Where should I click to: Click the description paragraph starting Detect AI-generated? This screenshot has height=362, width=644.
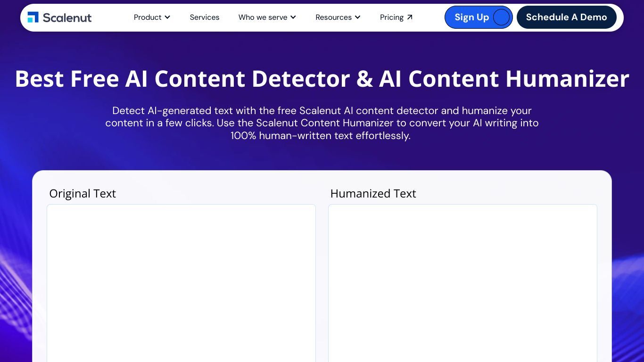[322, 123]
